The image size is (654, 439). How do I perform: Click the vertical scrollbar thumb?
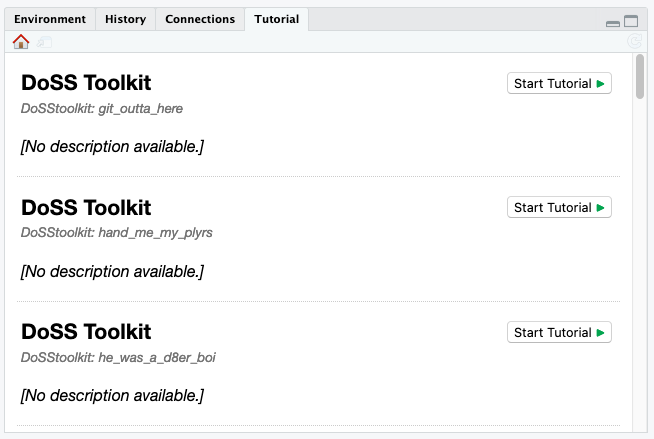coord(640,77)
